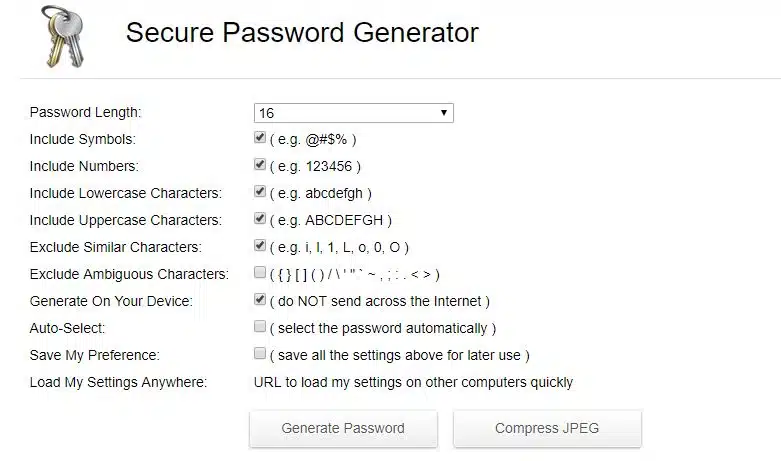Screen dimensions: 781x461
Task: Toggle Include Lowercase Characters checkbox
Action: tap(260, 192)
